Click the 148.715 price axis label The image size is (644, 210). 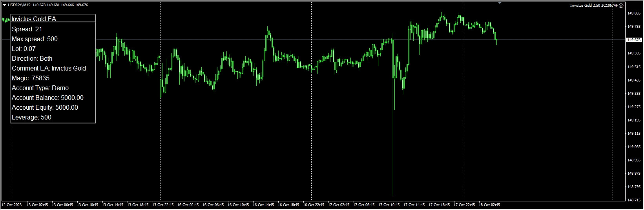[634, 200]
